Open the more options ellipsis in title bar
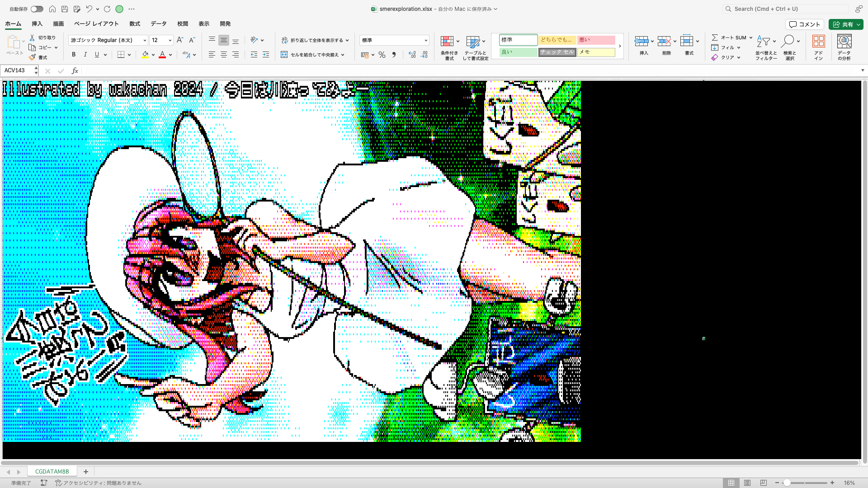The image size is (868, 488). (x=132, y=9)
